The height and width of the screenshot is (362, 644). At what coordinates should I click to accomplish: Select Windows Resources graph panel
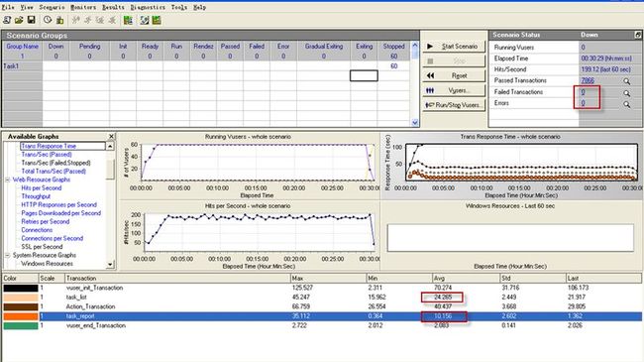click(x=512, y=236)
